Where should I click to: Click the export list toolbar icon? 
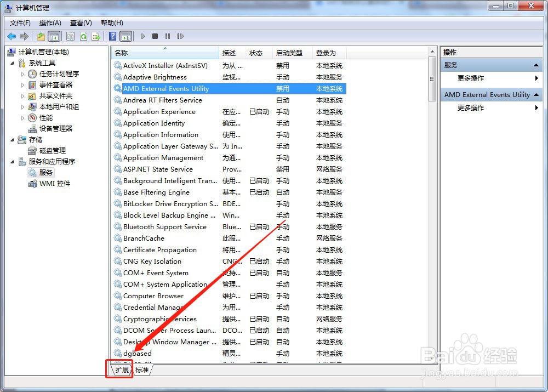click(96, 36)
